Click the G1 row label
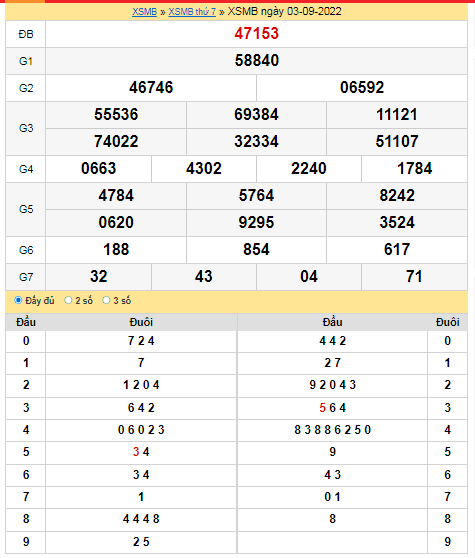This screenshot has height=558, width=475. (26, 61)
